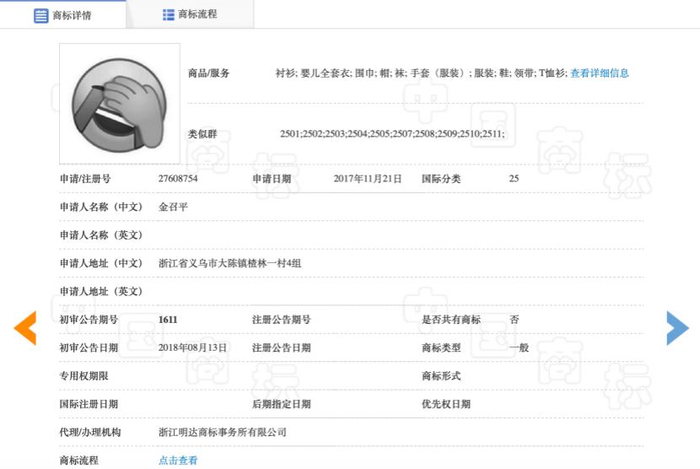Screen dimensions: 700x469
Task: Select application date 2017年11月21日
Action: 367,178
